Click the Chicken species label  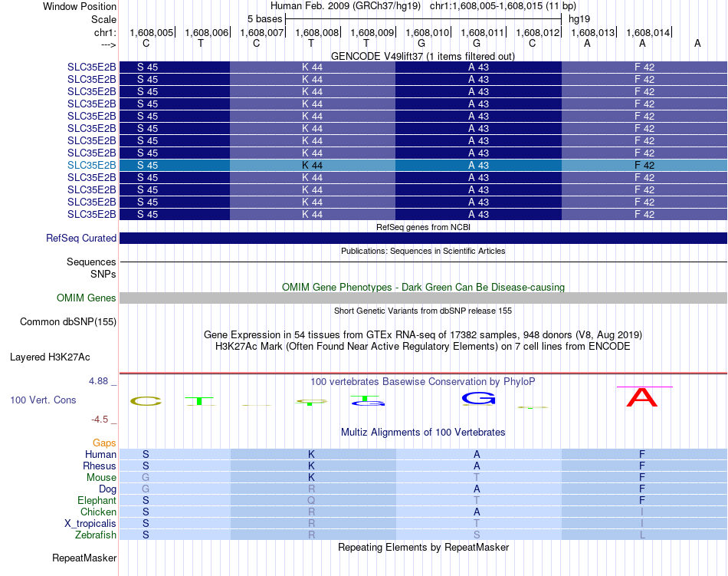98,512
